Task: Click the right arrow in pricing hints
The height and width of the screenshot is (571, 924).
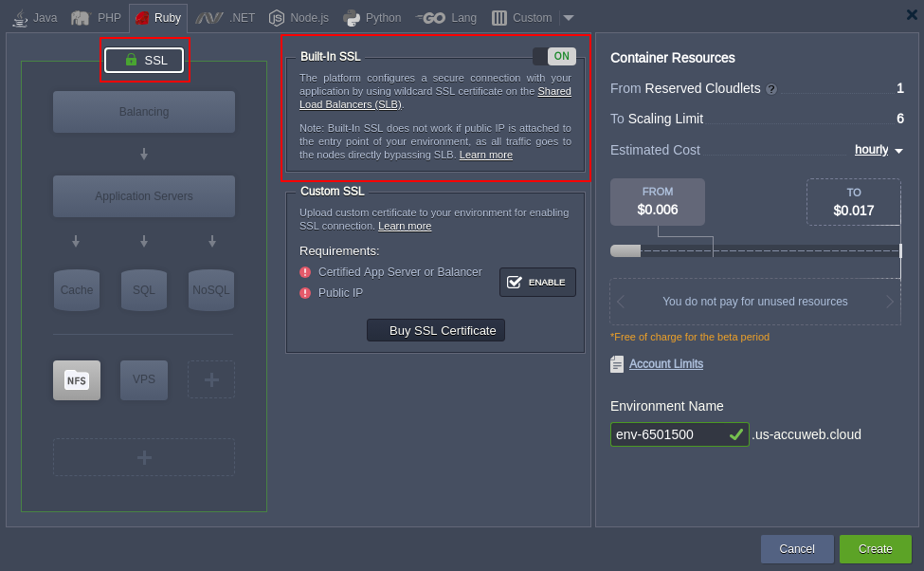Action: (889, 302)
